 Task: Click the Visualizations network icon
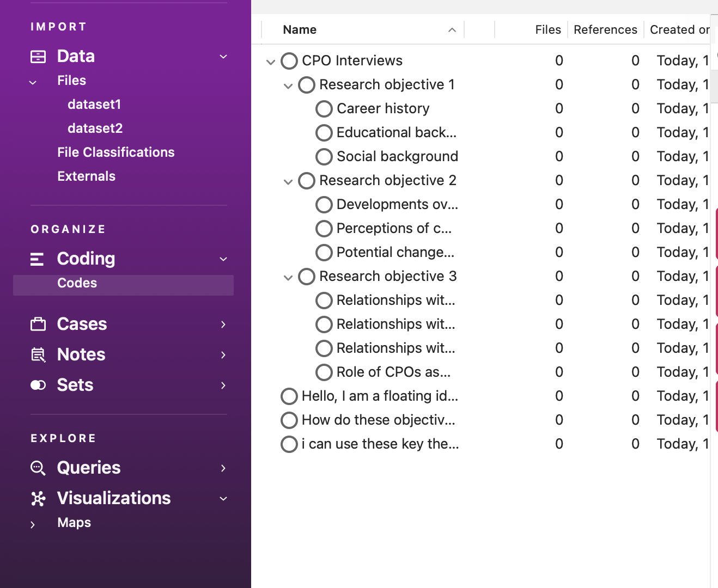38,499
